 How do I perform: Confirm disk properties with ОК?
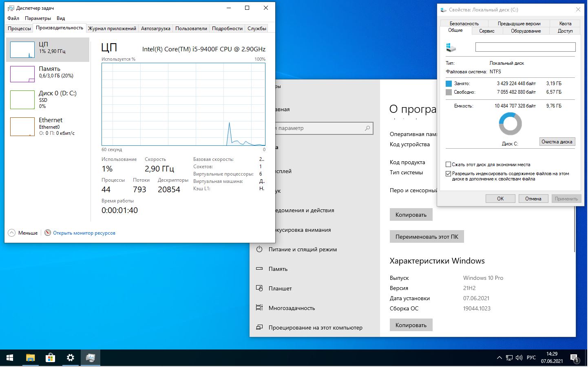(500, 199)
